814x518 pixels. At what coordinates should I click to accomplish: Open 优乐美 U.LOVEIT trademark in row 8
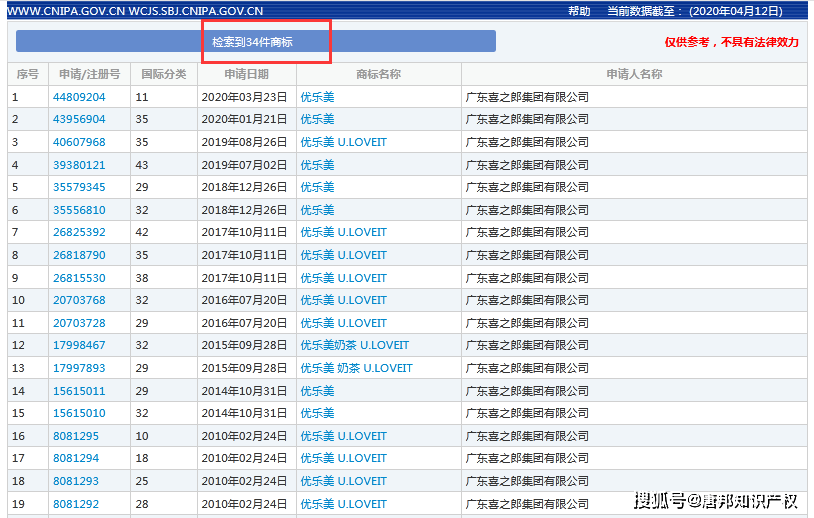343,255
